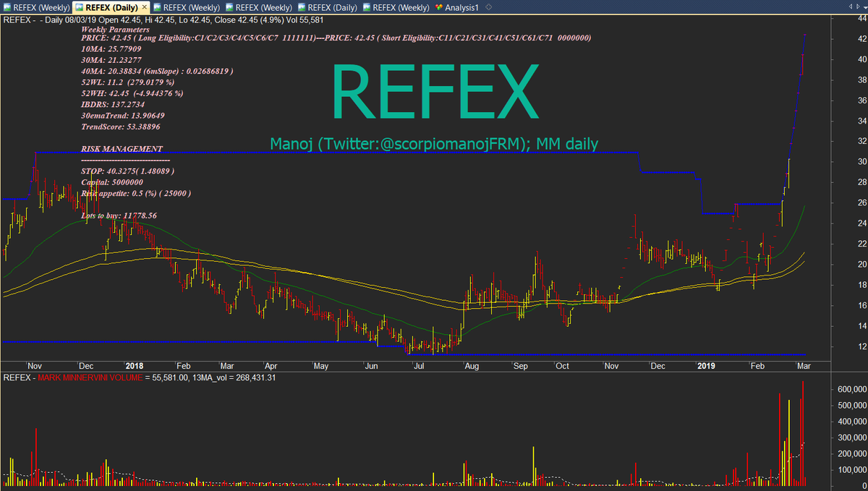Switch to the Analysis1 tab
868x491 pixels.
458,7
